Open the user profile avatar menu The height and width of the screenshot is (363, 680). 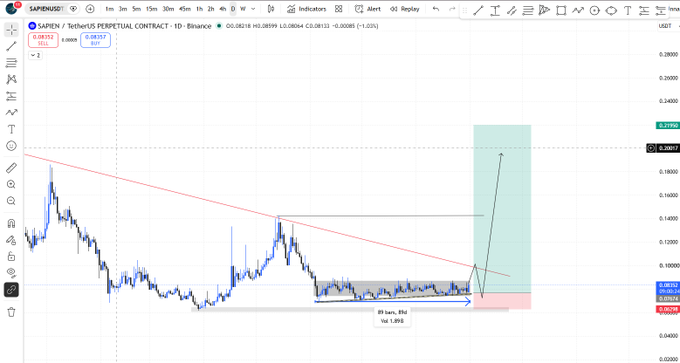[x=12, y=9]
